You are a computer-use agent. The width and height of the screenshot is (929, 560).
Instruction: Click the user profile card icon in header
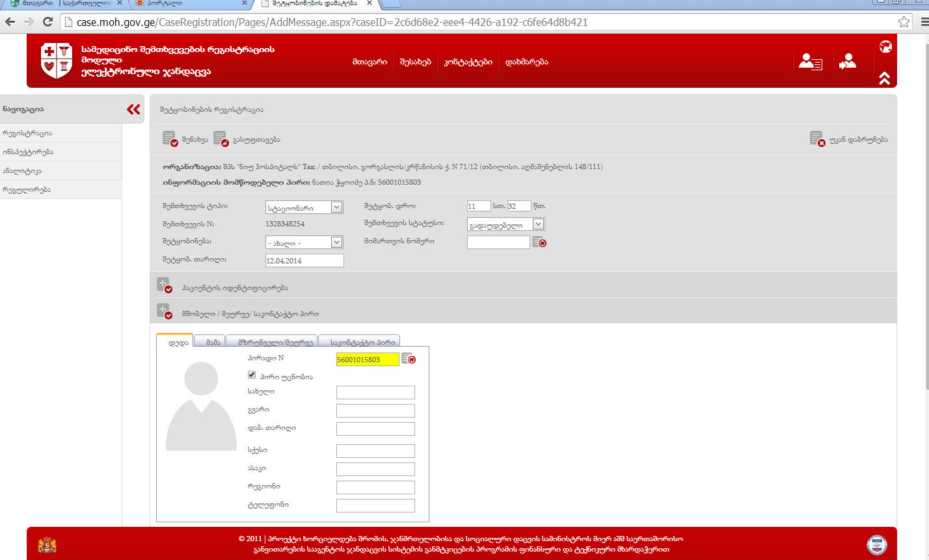[x=810, y=62]
